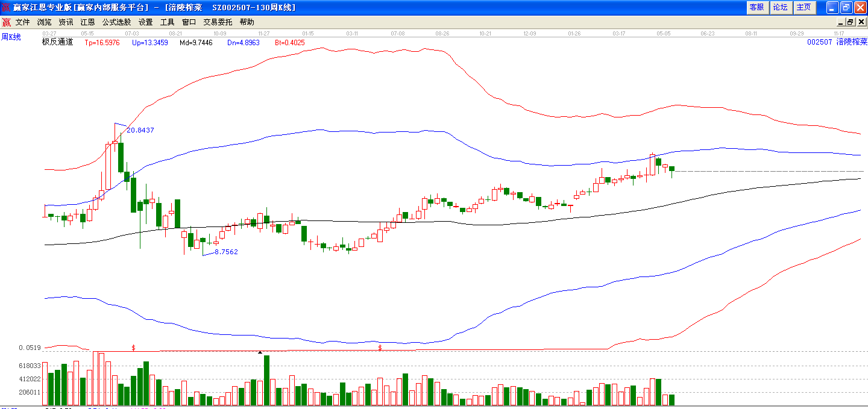The height and width of the screenshot is (409, 868).
Task: Open the 交易委托 menu
Action: (x=218, y=22)
